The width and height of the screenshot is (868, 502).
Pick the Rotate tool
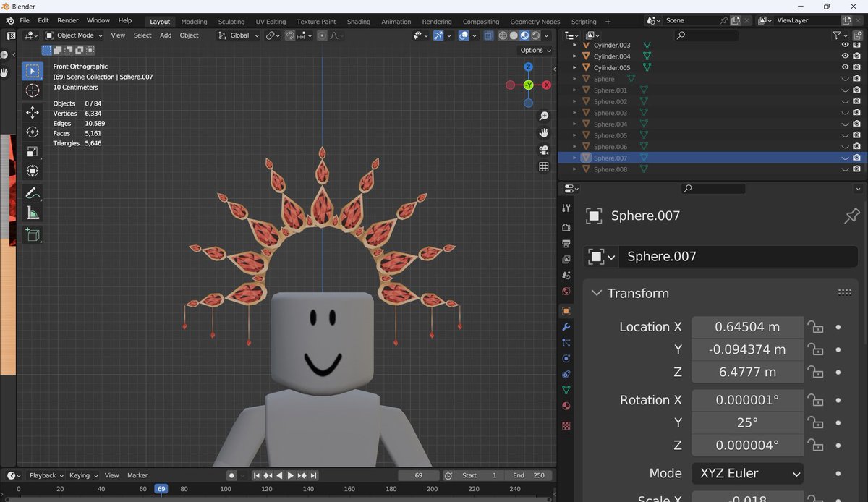pos(33,132)
